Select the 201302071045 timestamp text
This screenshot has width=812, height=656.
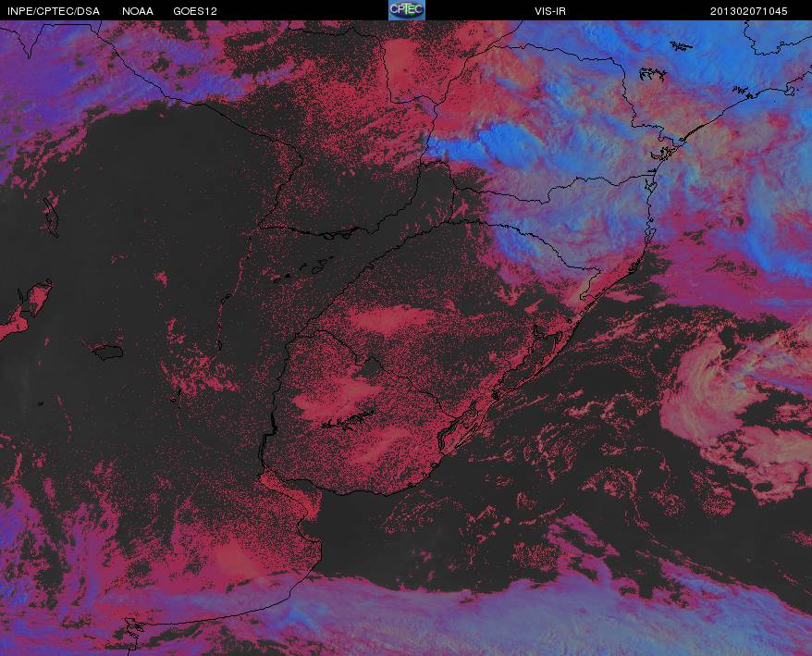tap(748, 11)
